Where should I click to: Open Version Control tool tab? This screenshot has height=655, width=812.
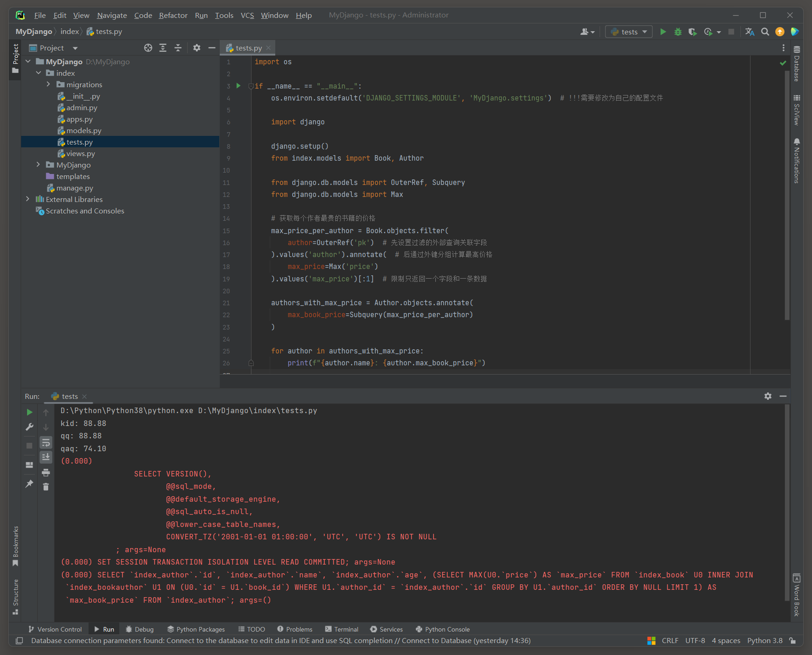[x=55, y=629]
